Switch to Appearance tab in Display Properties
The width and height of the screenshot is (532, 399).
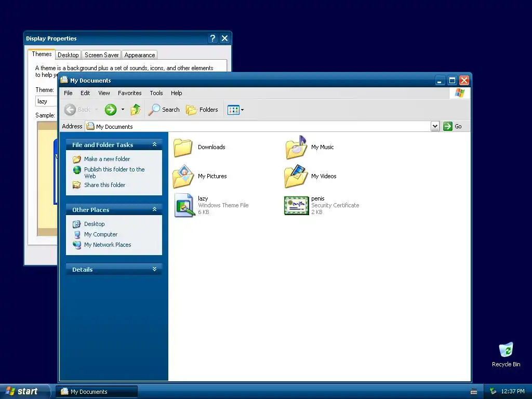(139, 55)
